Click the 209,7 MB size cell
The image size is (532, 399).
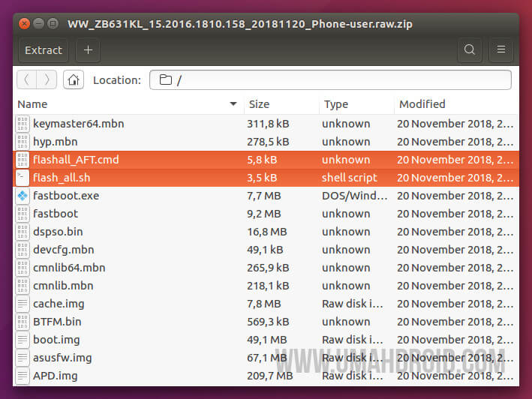[x=270, y=375]
